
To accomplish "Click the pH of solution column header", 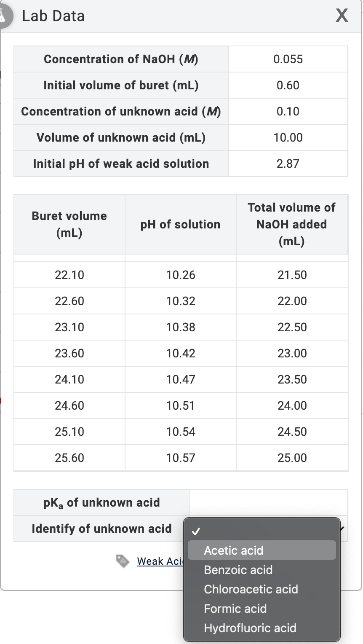I will 180,224.
